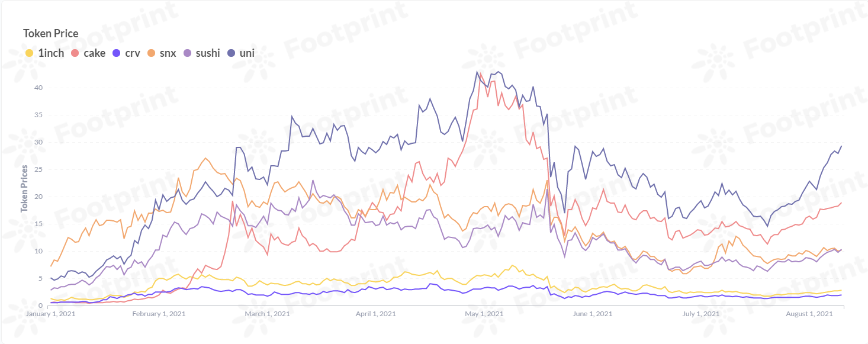
Task: Select the August 1, 2021 date label
Action: point(808,314)
